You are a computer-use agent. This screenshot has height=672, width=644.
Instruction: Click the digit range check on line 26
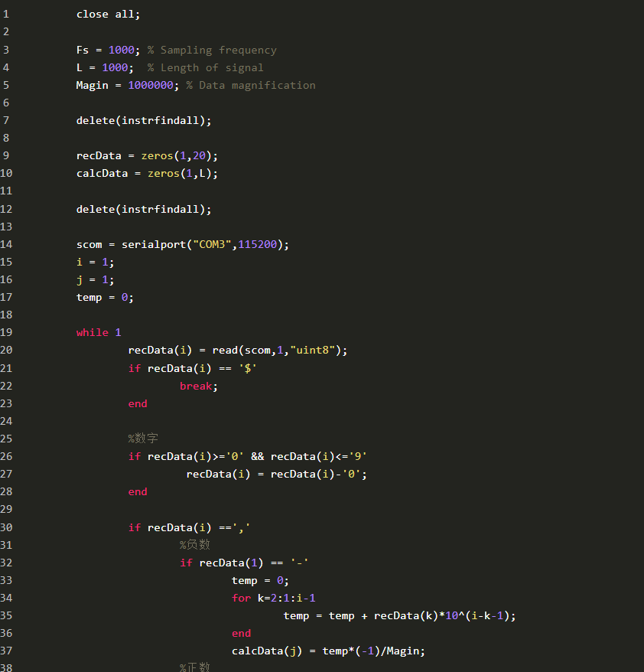click(248, 456)
